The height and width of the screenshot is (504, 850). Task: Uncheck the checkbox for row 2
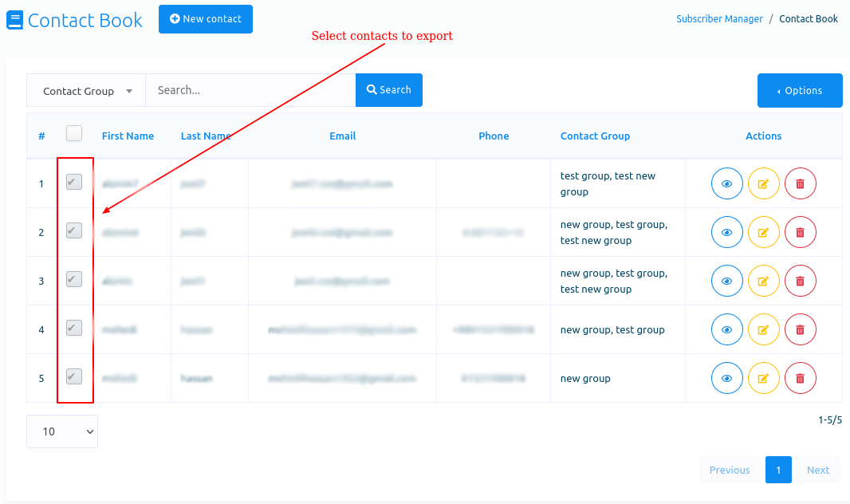coord(74,230)
